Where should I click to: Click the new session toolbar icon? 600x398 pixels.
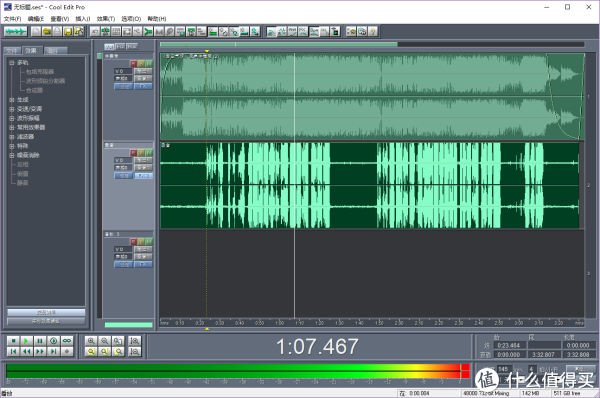pos(36,31)
